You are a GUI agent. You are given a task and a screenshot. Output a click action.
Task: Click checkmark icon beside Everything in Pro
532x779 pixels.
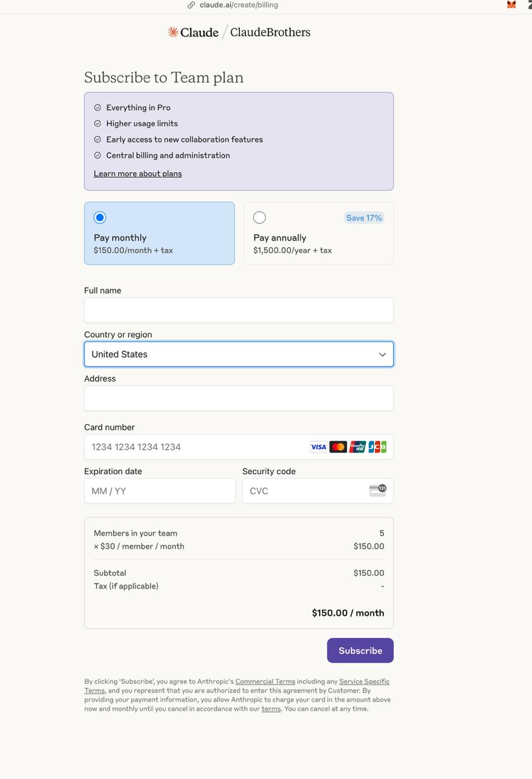[x=97, y=108]
